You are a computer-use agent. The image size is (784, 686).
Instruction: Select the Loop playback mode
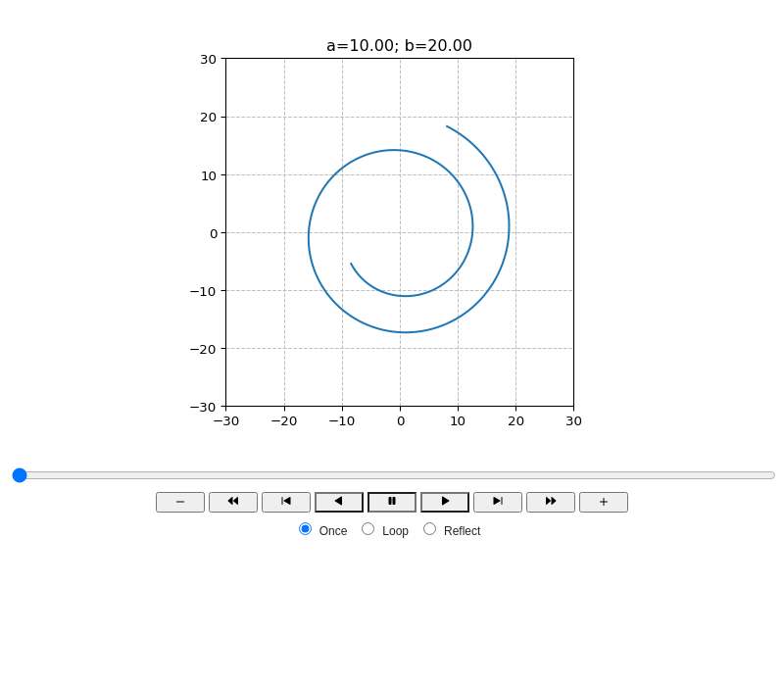tap(368, 529)
